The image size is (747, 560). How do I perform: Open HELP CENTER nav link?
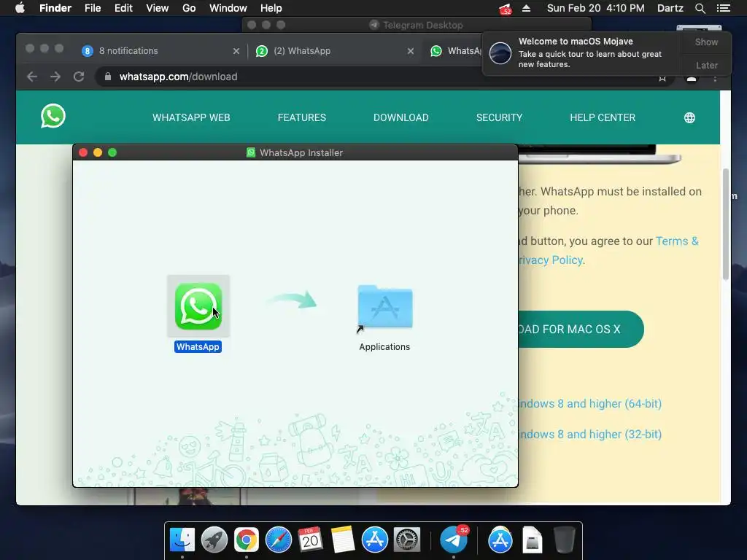point(603,117)
